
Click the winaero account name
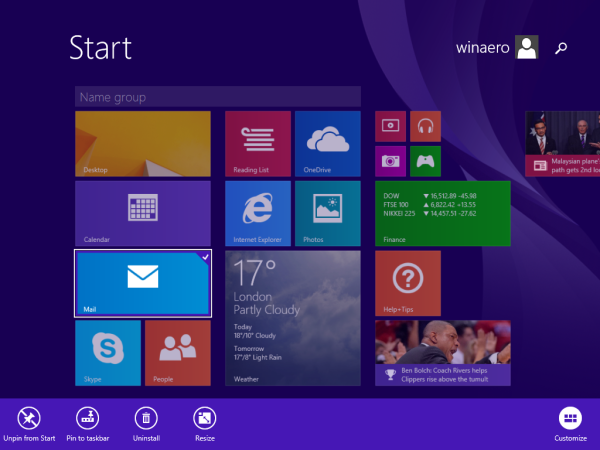pyautogui.click(x=483, y=48)
